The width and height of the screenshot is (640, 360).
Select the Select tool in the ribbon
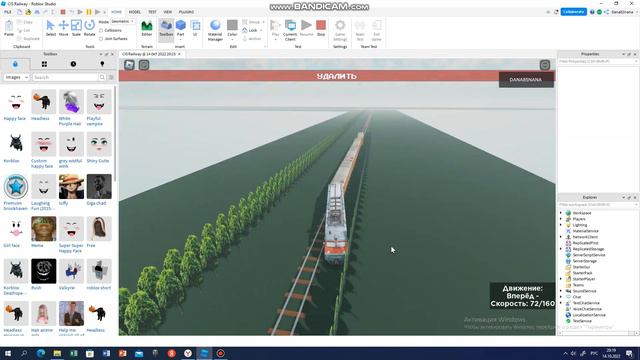51,28
